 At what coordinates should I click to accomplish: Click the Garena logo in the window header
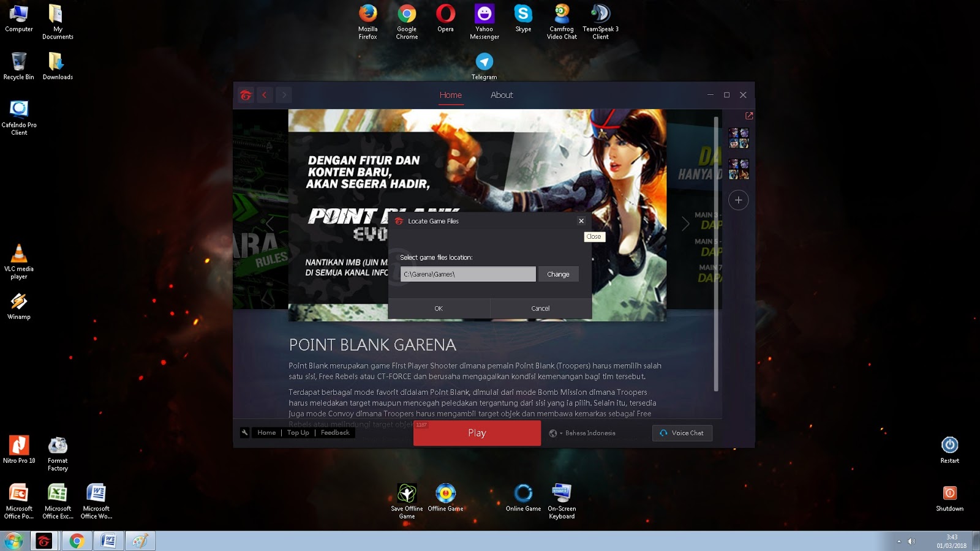tap(246, 95)
